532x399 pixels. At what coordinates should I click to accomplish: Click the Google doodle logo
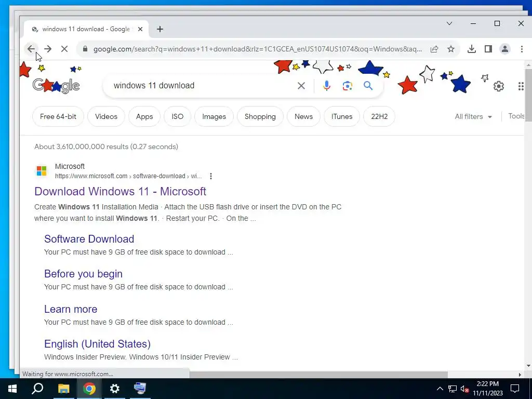56,86
